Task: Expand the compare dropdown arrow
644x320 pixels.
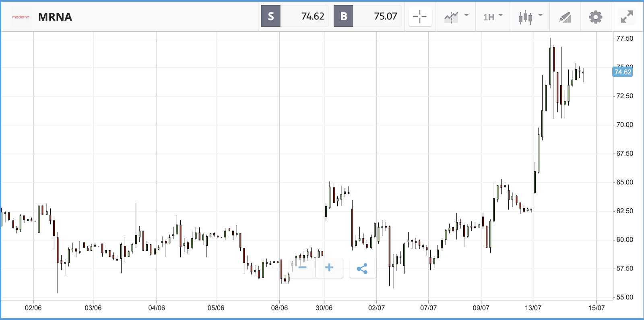Action: click(466, 15)
